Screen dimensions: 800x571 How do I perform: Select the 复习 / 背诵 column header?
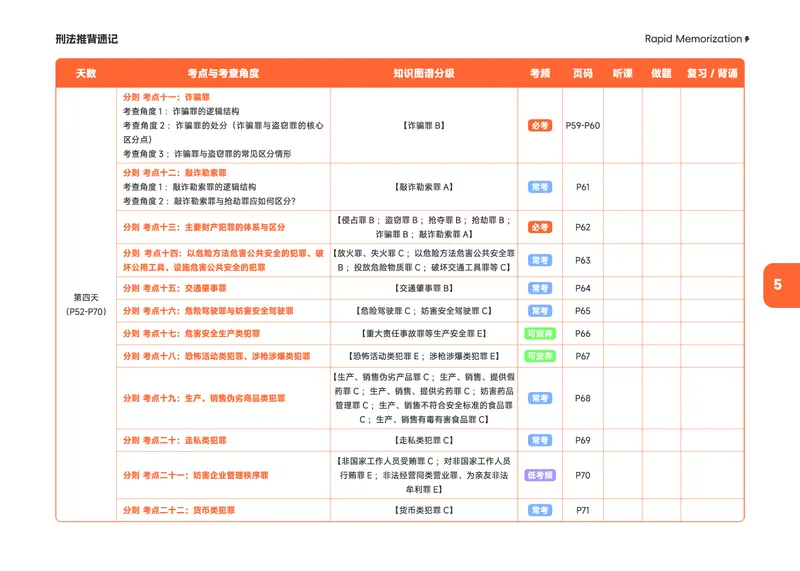[712, 73]
